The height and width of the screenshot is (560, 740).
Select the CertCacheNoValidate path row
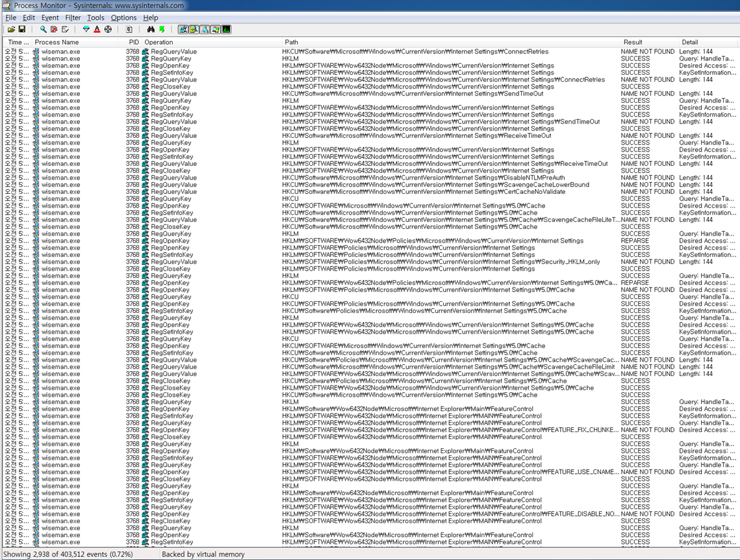click(424, 191)
